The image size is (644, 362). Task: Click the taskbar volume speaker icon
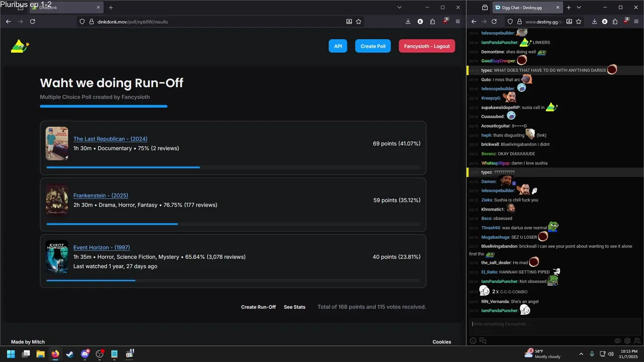(x=610, y=354)
